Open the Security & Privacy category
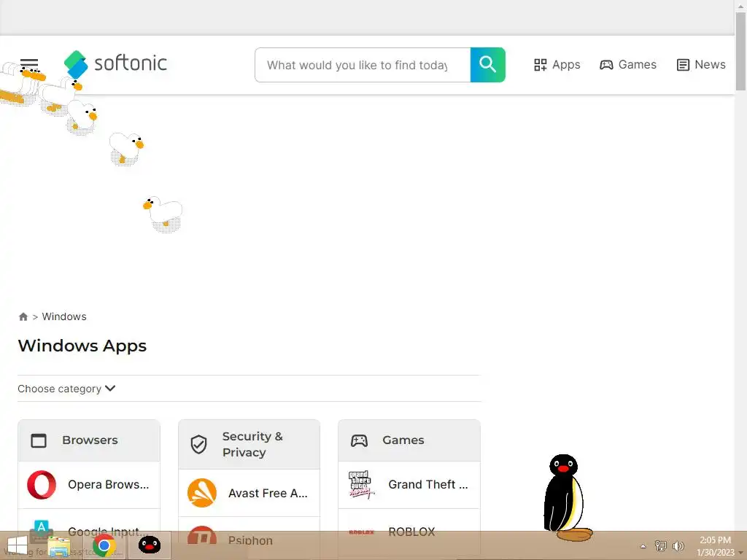The height and width of the screenshot is (560, 747). coord(249,444)
